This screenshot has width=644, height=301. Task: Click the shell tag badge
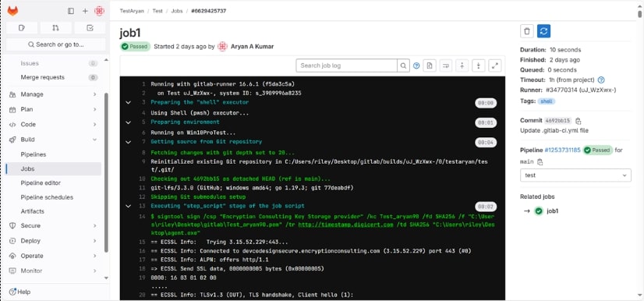tap(547, 101)
